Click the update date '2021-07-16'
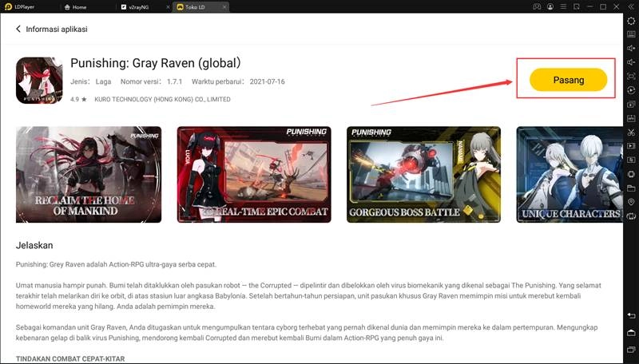 pyautogui.click(x=267, y=81)
